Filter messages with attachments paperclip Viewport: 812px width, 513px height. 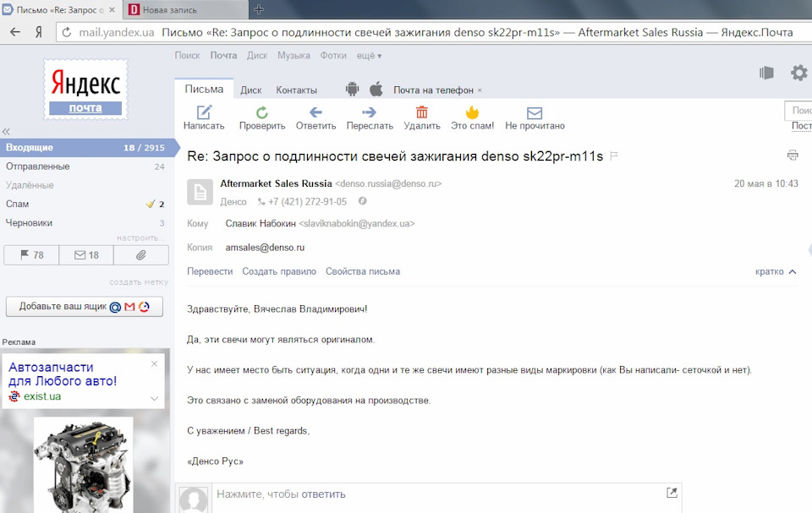pyautogui.click(x=141, y=255)
